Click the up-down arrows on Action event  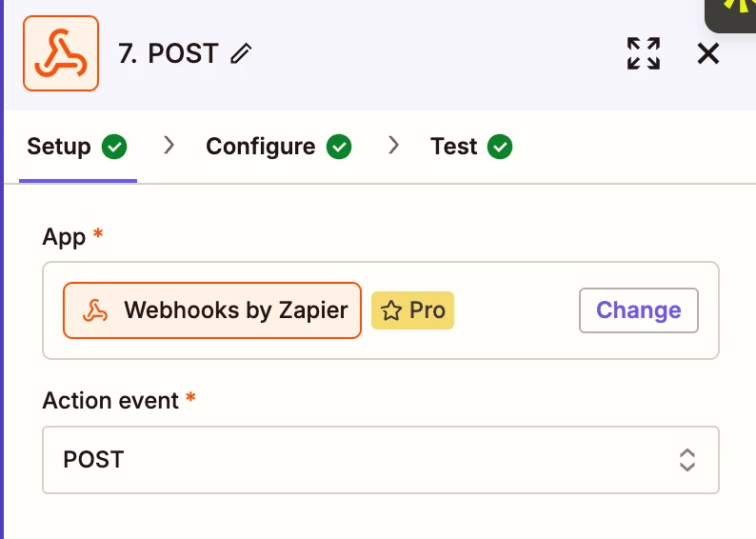pyautogui.click(x=686, y=460)
